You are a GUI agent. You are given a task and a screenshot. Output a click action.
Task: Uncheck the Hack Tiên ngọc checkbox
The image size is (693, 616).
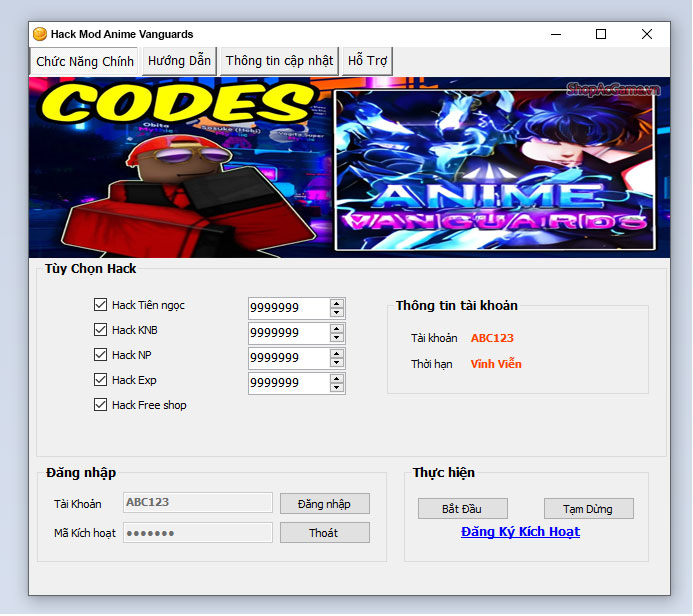[x=100, y=305]
